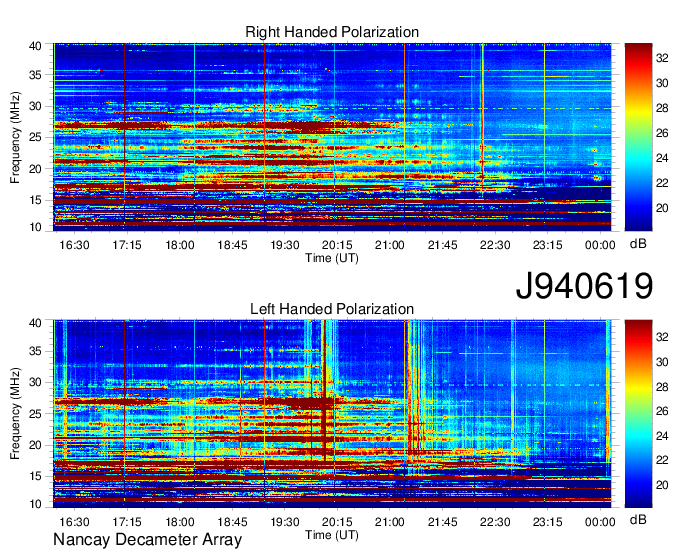Select the 20:15 tick under Left Handed plot
This screenshot has width=680, height=552.
point(337,522)
